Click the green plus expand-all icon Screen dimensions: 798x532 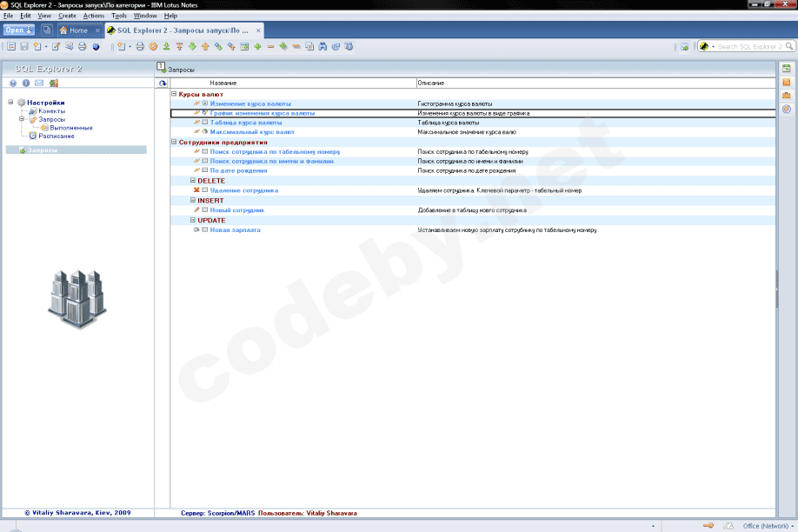click(x=258, y=47)
